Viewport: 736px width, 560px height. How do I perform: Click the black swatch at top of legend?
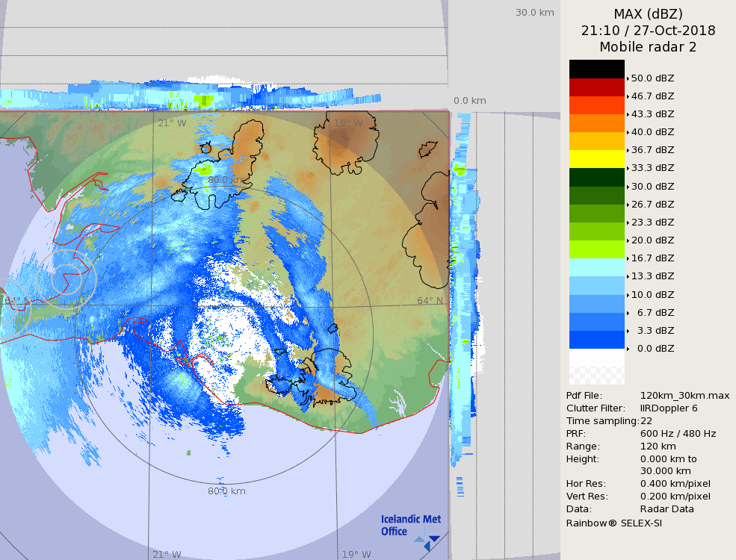[596, 69]
